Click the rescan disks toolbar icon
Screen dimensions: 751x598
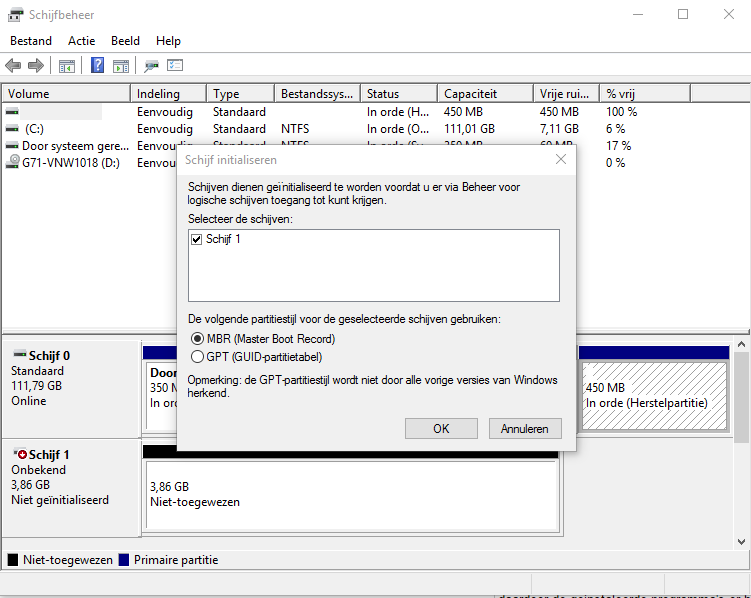click(x=151, y=66)
